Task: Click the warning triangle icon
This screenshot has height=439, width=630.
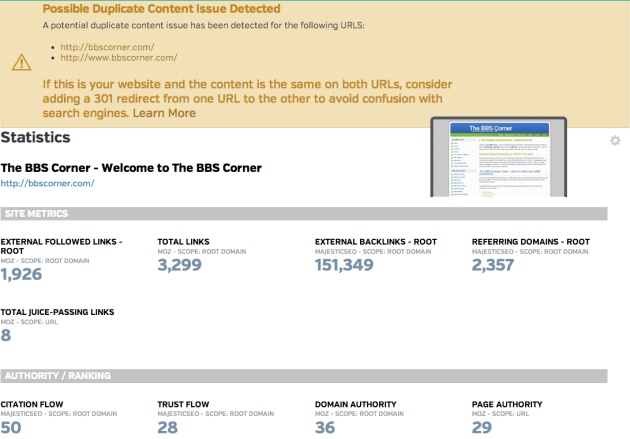Action: click(x=22, y=62)
